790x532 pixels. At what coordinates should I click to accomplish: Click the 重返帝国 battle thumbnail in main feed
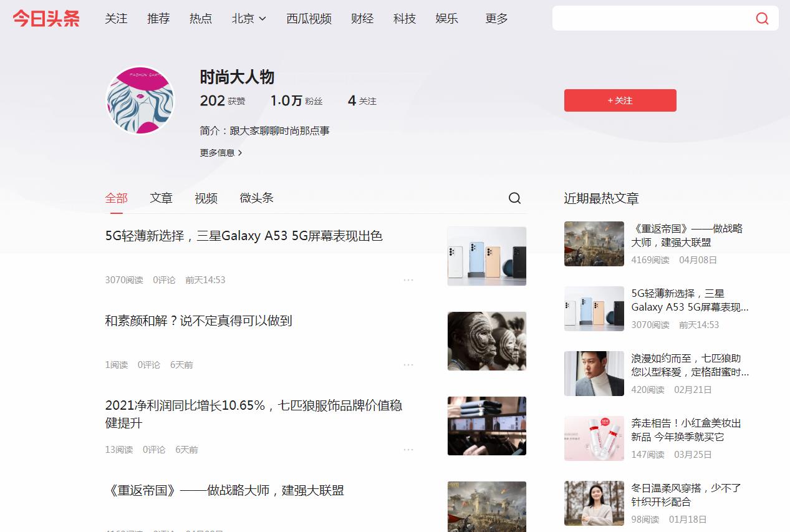click(486, 506)
